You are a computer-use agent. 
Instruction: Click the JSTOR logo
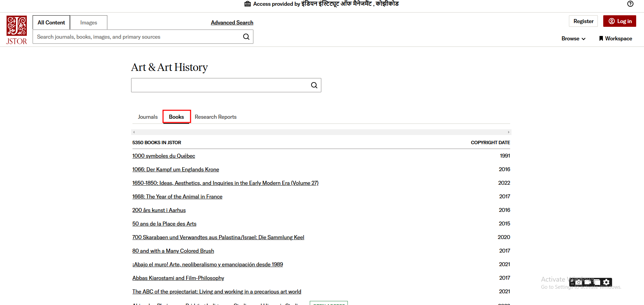[x=16, y=30]
